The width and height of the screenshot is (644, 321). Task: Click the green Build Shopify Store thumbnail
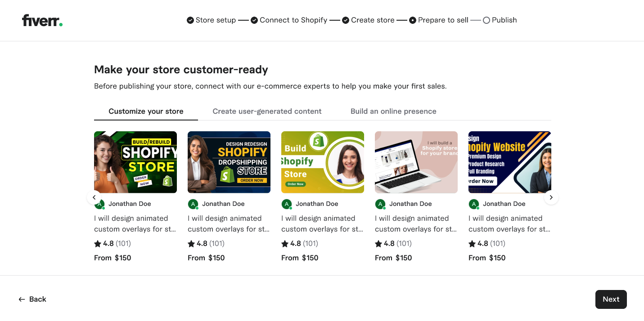click(x=323, y=162)
